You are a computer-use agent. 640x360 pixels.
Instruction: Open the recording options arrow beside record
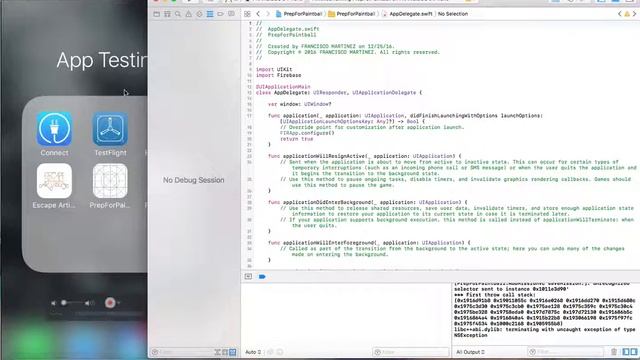click(x=119, y=303)
